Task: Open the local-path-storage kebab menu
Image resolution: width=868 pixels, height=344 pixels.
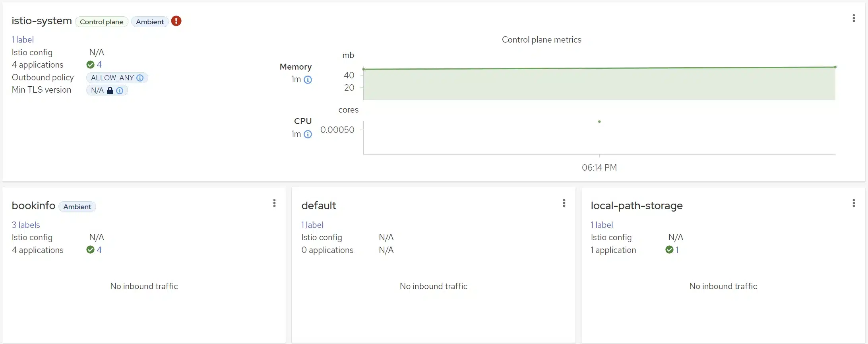Action: coord(854,203)
